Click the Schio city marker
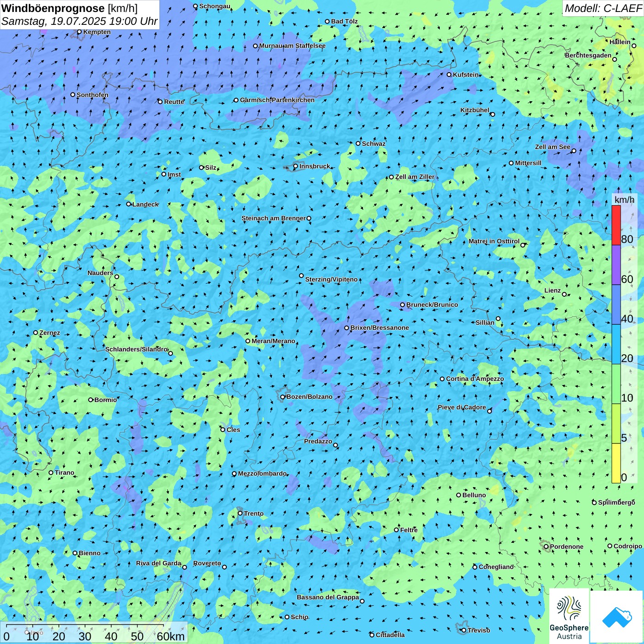 287,617
